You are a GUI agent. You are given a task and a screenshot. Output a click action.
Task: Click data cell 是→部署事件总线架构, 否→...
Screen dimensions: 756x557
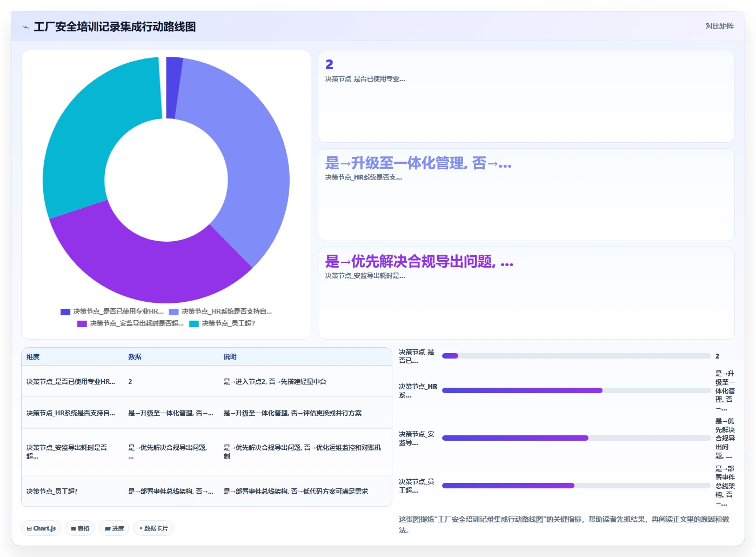point(171,492)
